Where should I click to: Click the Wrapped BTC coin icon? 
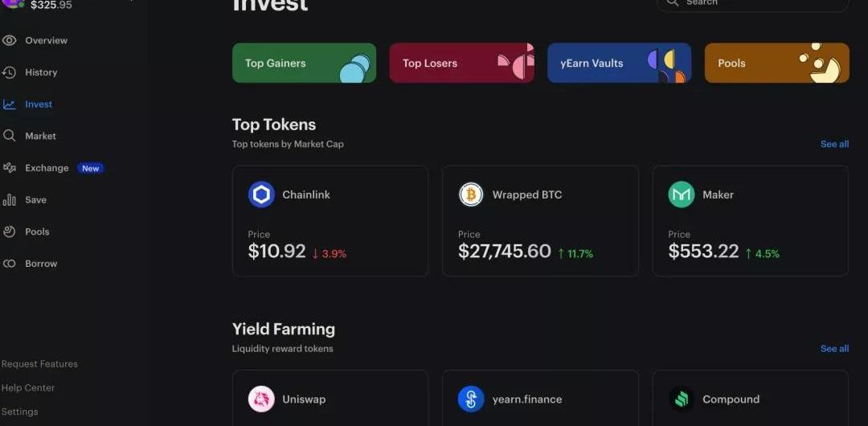[471, 195]
